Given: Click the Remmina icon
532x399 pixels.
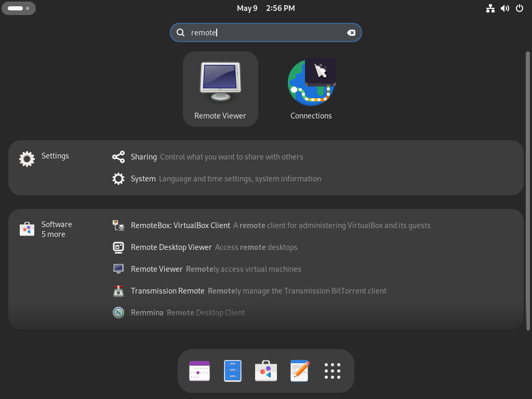Looking at the screenshot, I should coord(118,312).
